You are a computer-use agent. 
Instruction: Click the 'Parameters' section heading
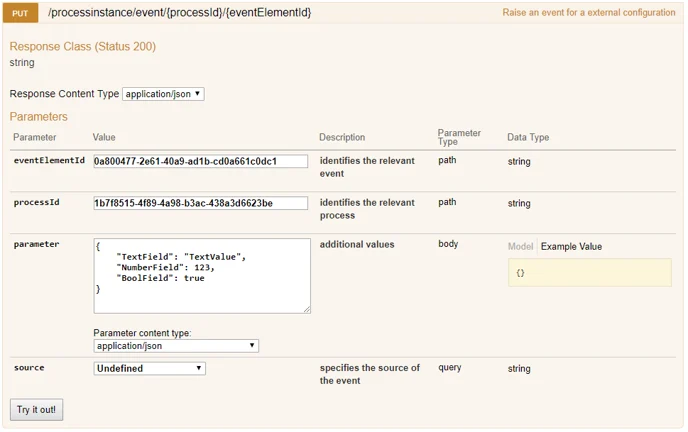point(38,117)
